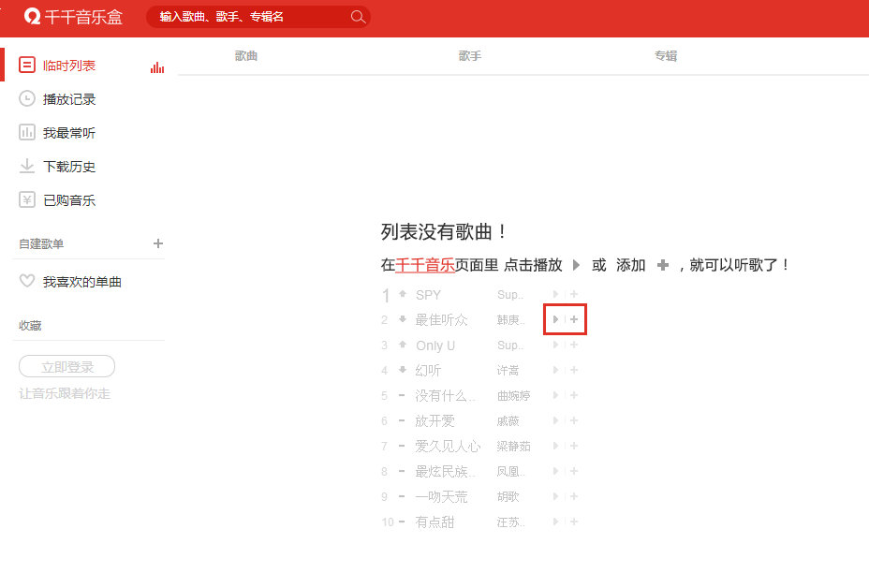Click add icon beside 最佳听众
Screen dimensions: 869x588
point(574,320)
